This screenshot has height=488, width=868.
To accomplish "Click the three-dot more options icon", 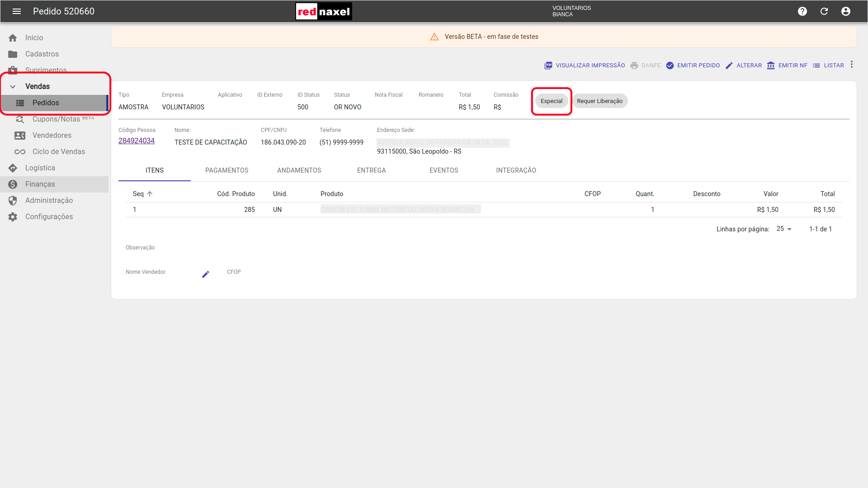I will click(x=852, y=65).
